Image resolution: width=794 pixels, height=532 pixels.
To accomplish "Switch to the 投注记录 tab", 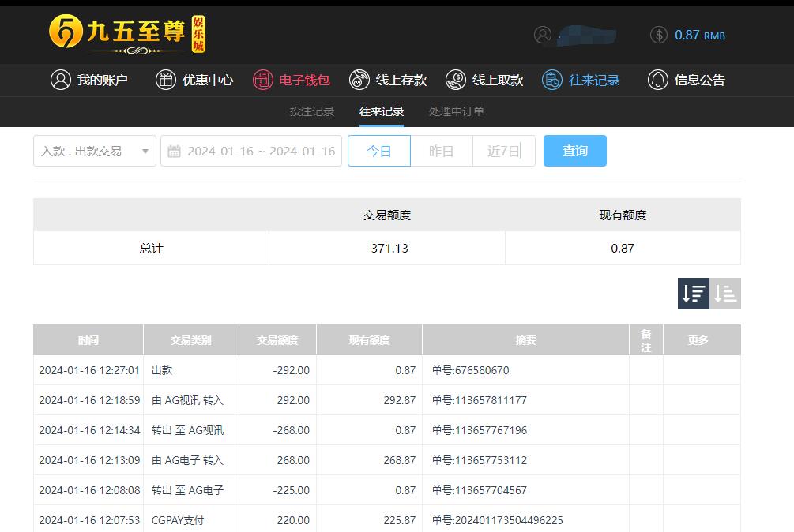I will pos(312,111).
